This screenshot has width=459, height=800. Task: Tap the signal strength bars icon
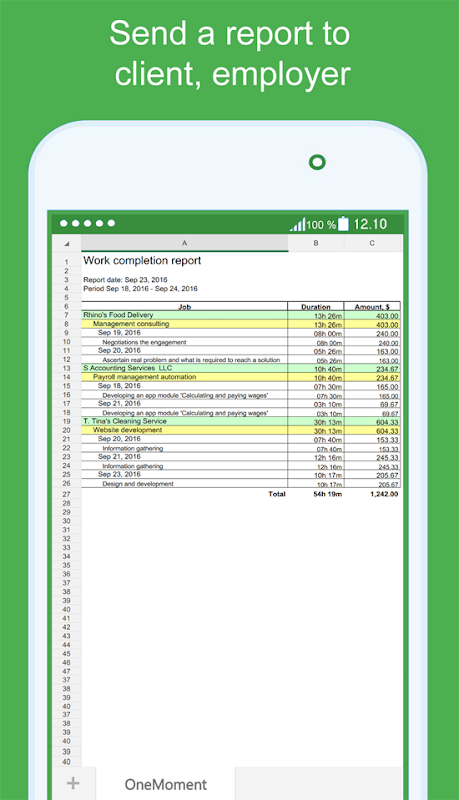coord(297,224)
